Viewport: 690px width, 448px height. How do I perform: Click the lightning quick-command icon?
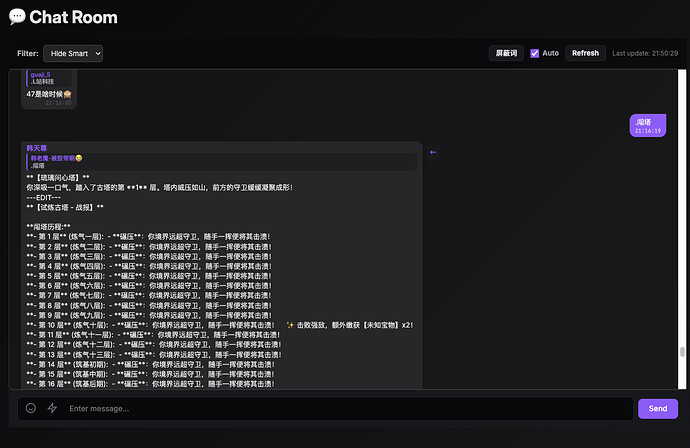tap(52, 408)
